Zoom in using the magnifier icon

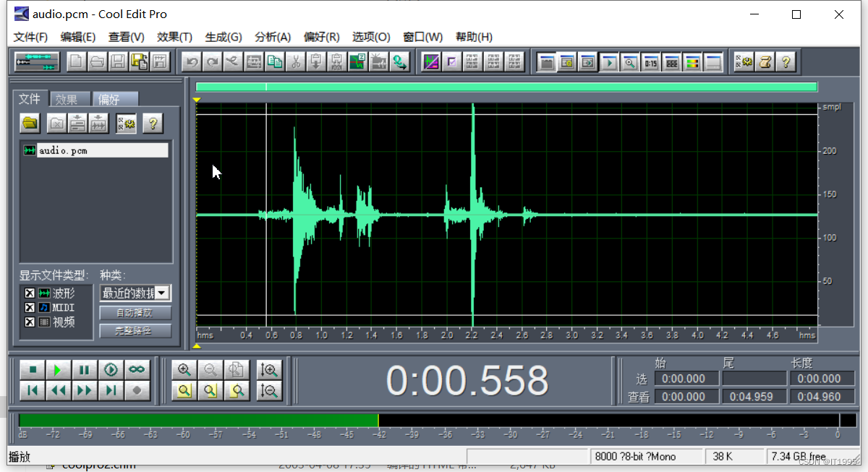point(184,369)
